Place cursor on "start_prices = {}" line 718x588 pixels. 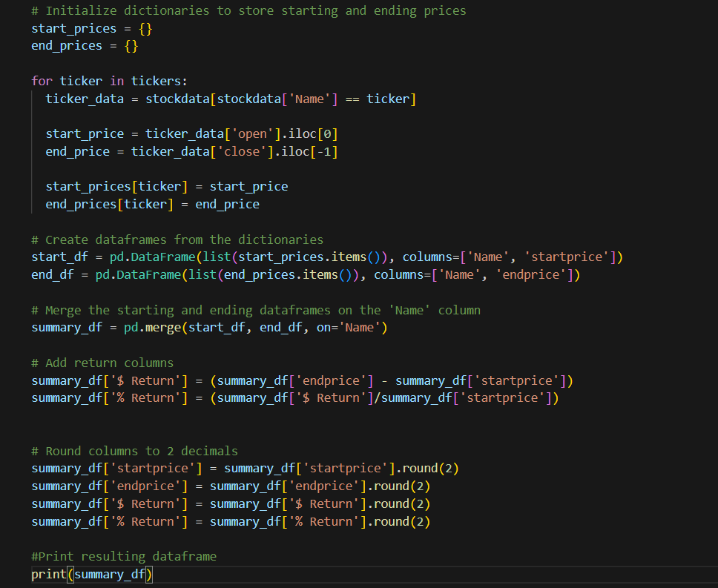point(91,28)
